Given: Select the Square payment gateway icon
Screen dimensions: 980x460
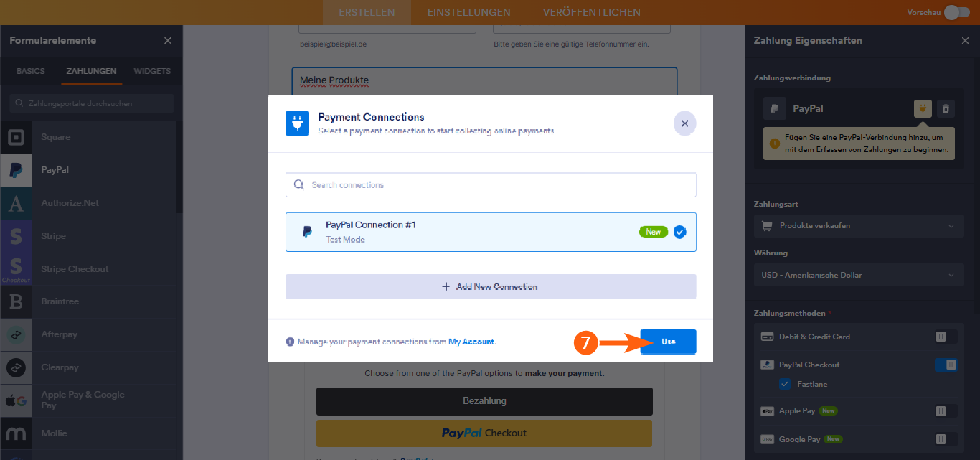Looking at the screenshot, I should click(16, 137).
